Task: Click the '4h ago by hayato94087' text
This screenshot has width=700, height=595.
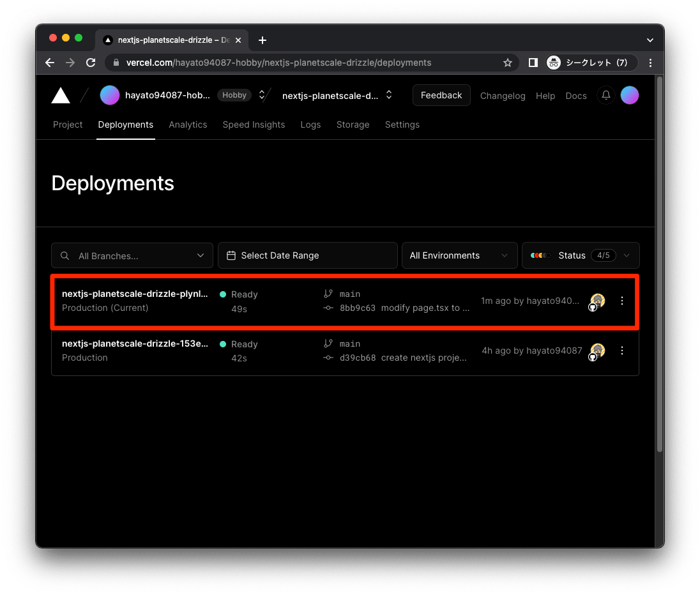Action: (x=531, y=351)
